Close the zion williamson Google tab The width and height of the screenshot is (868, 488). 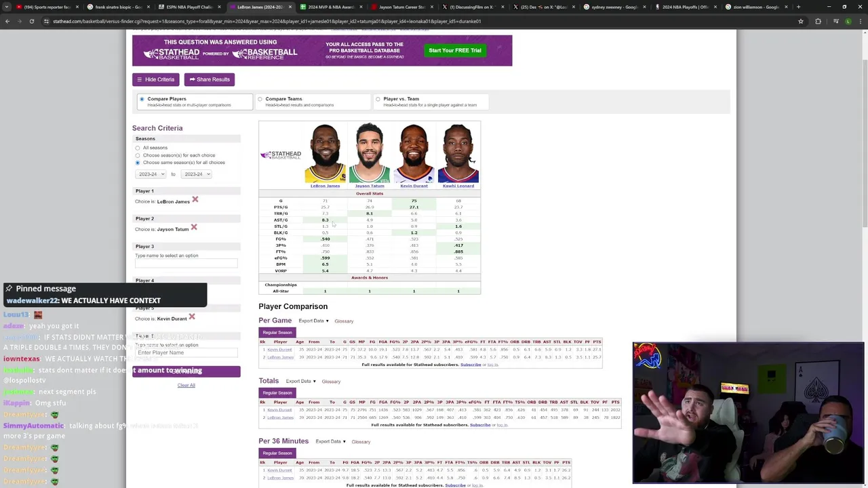click(x=786, y=7)
